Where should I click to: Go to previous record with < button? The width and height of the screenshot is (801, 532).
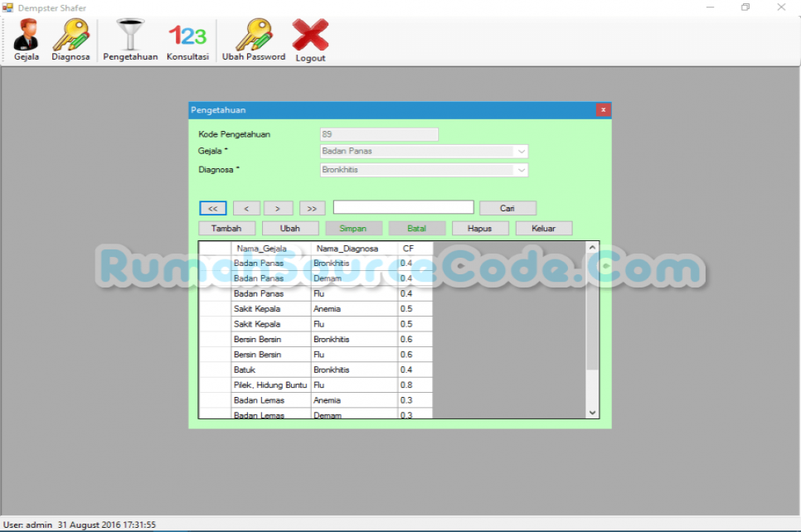click(x=246, y=208)
